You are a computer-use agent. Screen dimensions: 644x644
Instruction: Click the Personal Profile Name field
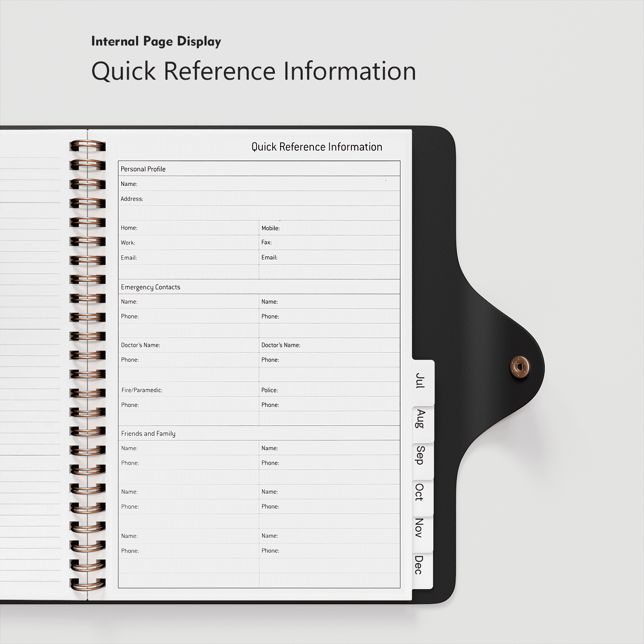pos(259,184)
